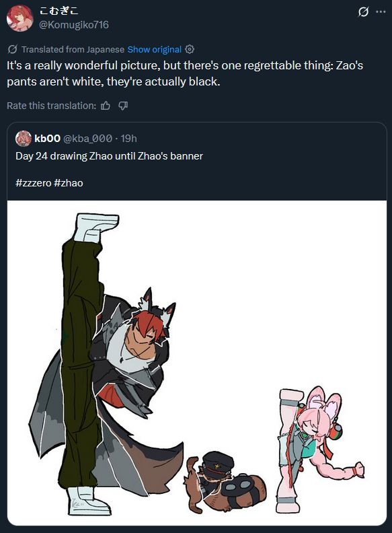Viewport: 392px width, 533px height.
Task: Open the #zhao hashtag
Action: (69, 183)
